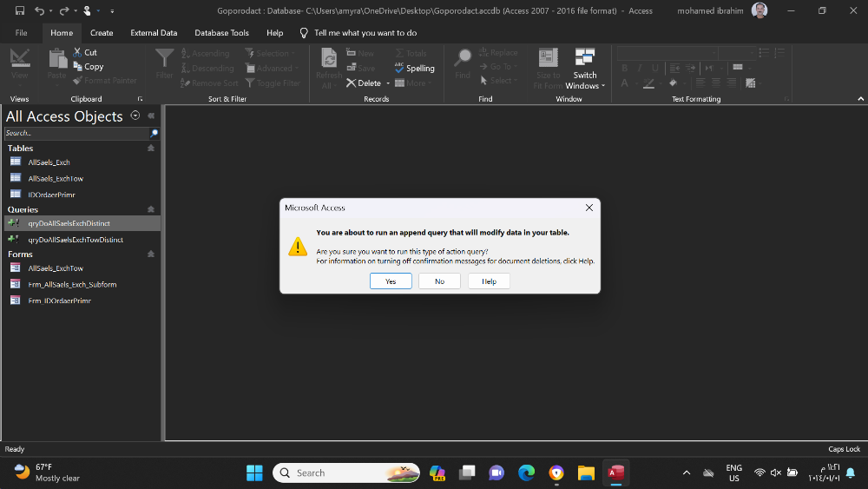Open the All Access Objects dropdown menu
The height and width of the screenshot is (489, 868).
[x=135, y=116]
